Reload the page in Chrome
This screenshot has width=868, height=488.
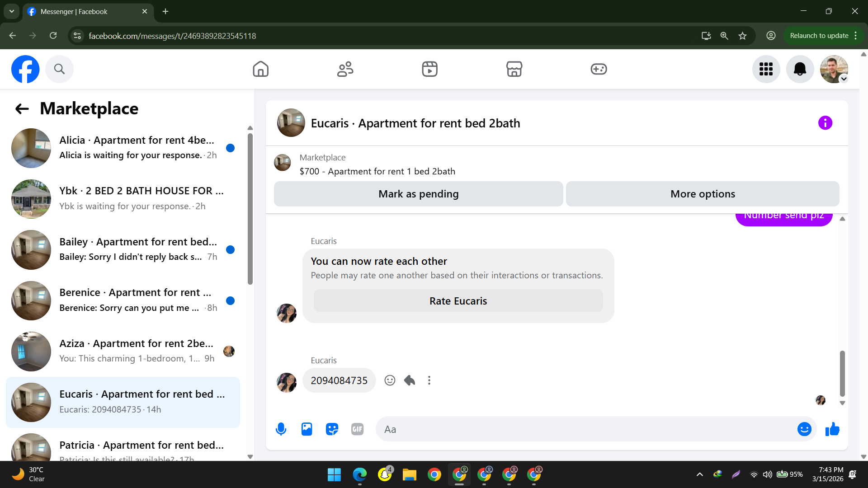[53, 36]
